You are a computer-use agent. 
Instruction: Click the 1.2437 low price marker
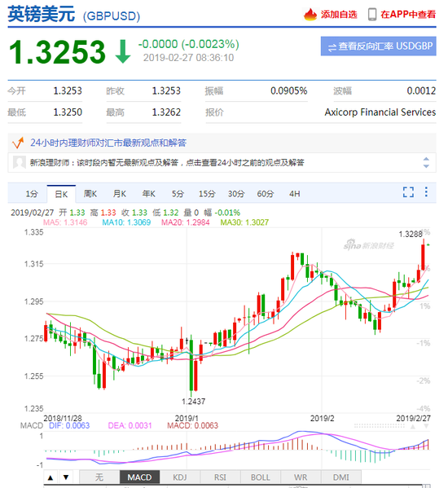coord(194,402)
